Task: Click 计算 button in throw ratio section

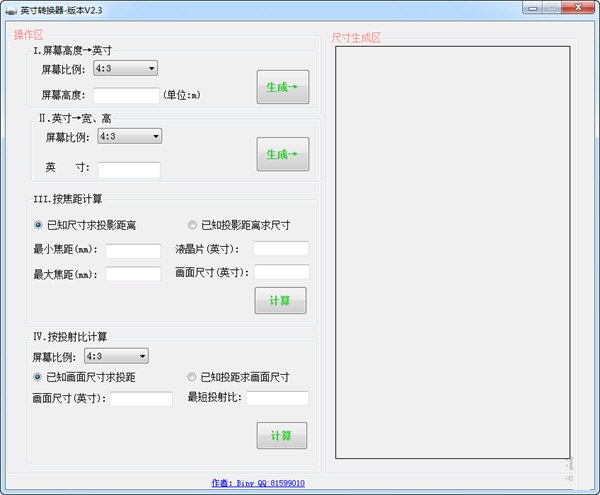Action: tap(282, 435)
